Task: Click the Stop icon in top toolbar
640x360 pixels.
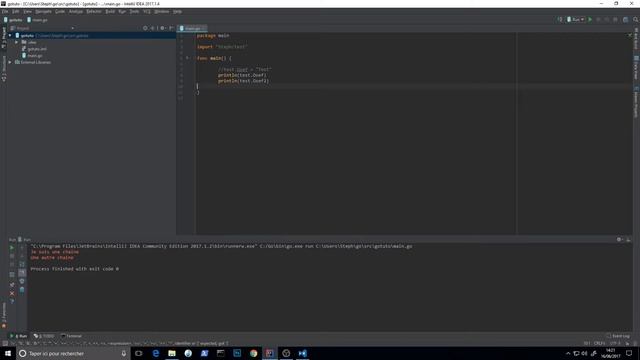Action: [x=616, y=19]
